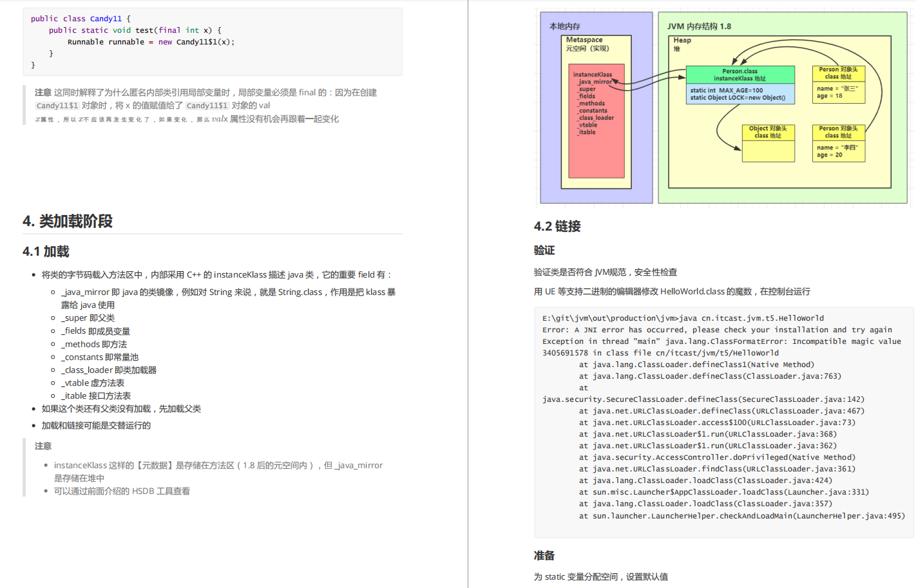Click the bullet '如果这个类还有父类没有加载，先加载父类'
The height and width of the screenshot is (588, 916).
(122, 409)
